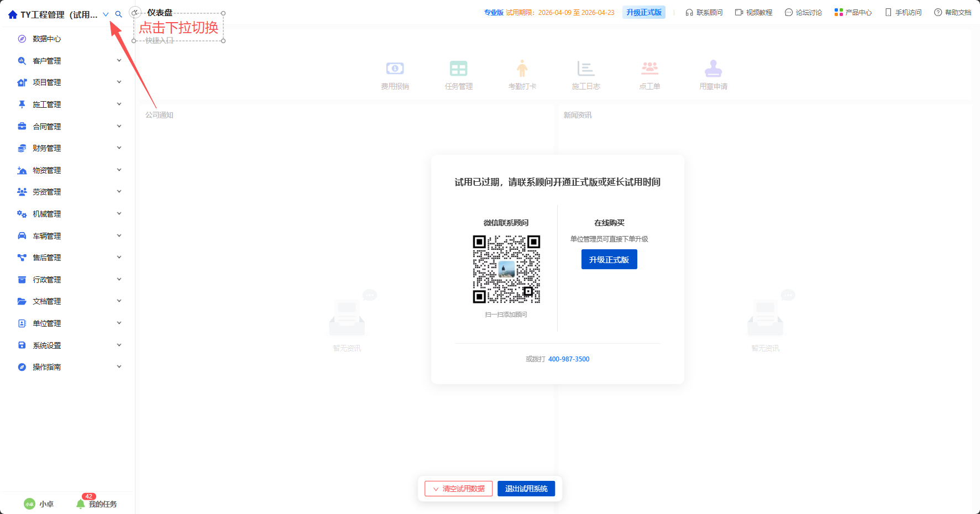The height and width of the screenshot is (514, 980).
Task: Expand the 机械管理 menu chevron
Action: coord(119,214)
